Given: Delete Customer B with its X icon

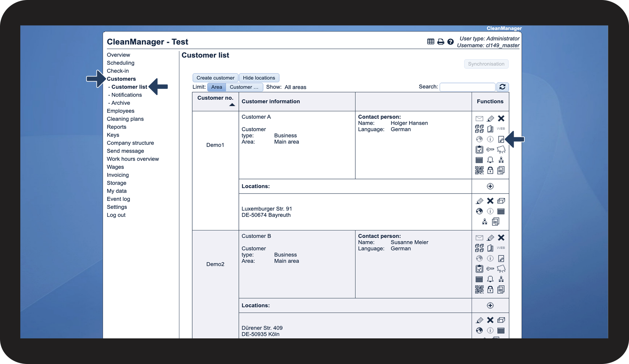Looking at the screenshot, I should (x=501, y=238).
